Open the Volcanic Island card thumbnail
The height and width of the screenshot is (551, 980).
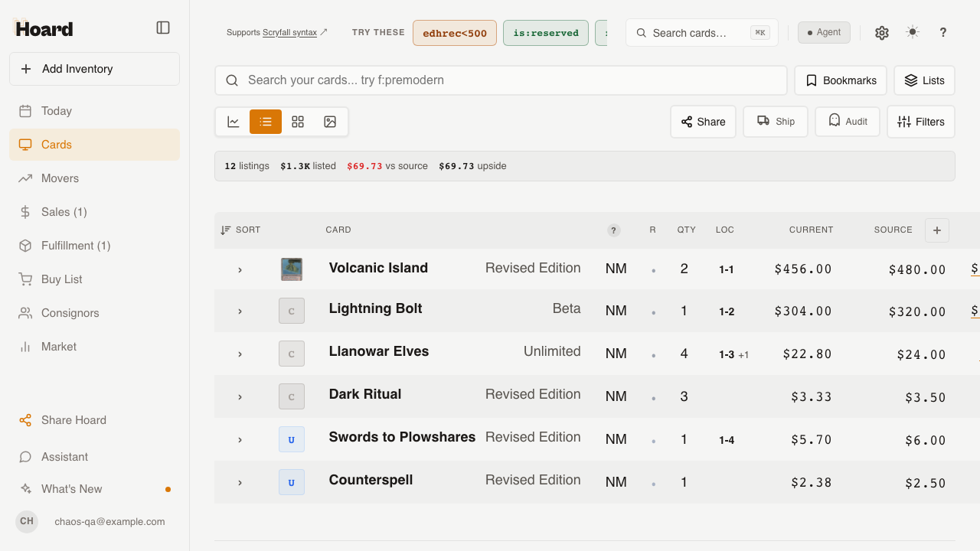click(292, 269)
